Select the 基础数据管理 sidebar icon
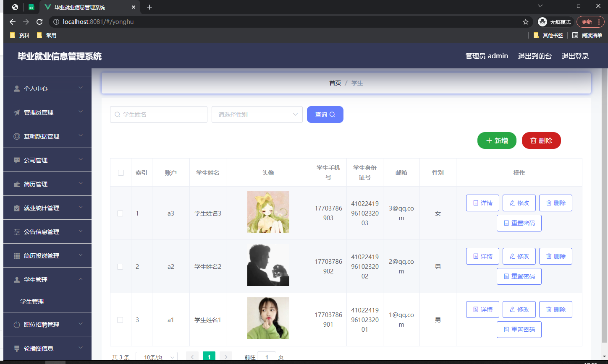This screenshot has width=608, height=364. tap(17, 136)
